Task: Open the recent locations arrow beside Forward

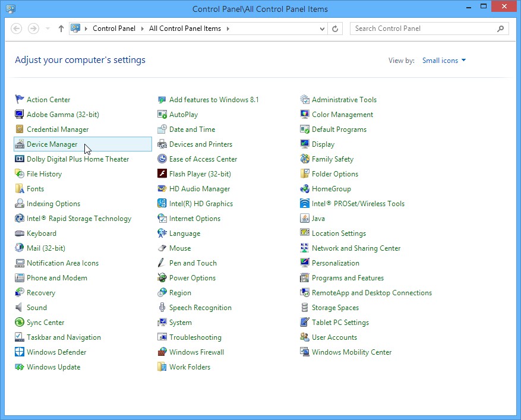Action: [x=48, y=29]
